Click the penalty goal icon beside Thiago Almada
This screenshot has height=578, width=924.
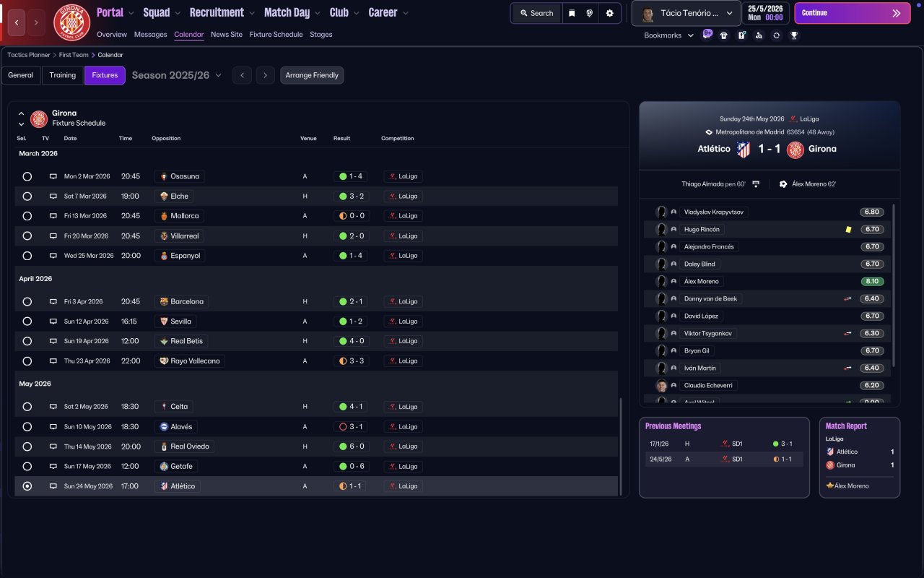[x=756, y=184]
